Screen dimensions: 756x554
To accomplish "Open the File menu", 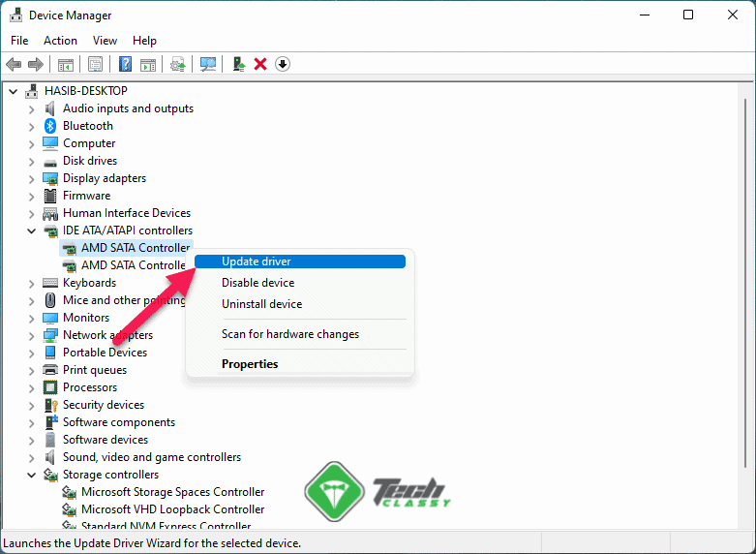I will tap(19, 41).
